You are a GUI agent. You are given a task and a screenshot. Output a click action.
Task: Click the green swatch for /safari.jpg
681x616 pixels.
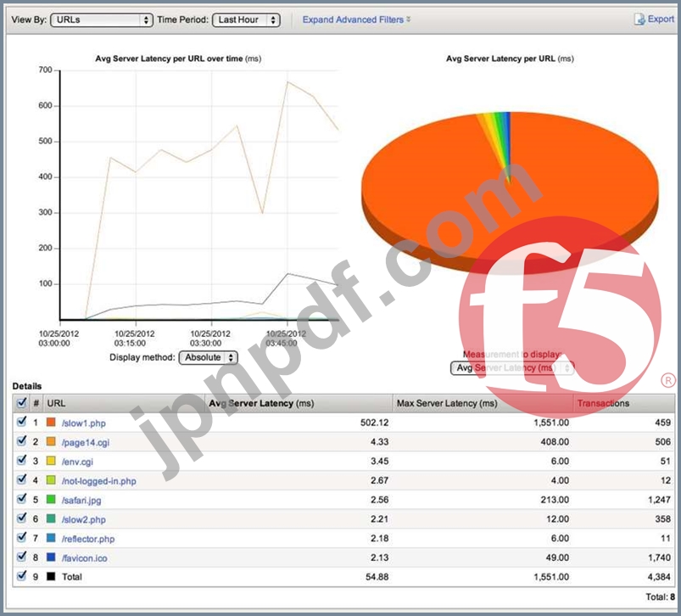[x=51, y=500]
